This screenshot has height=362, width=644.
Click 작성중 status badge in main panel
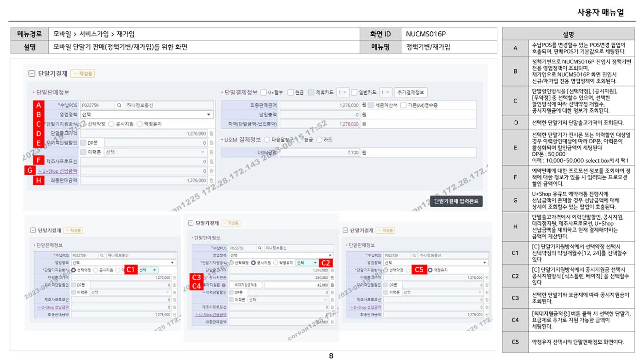tap(83, 74)
